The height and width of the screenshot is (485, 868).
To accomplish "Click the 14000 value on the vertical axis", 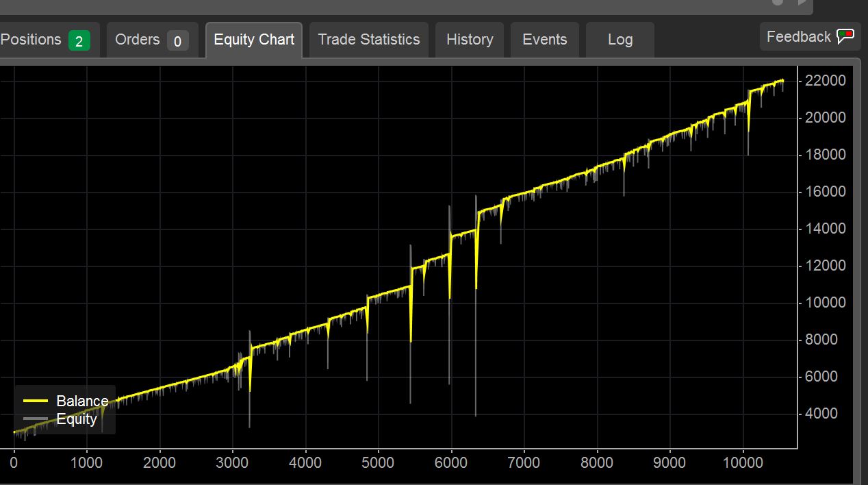I will click(x=826, y=229).
